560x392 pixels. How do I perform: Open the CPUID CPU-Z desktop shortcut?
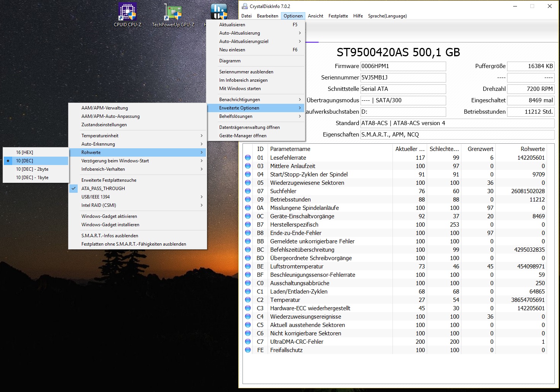[x=128, y=15]
